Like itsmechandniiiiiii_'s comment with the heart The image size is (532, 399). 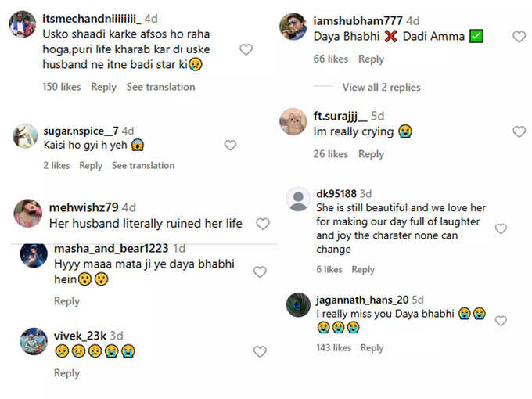point(246,49)
